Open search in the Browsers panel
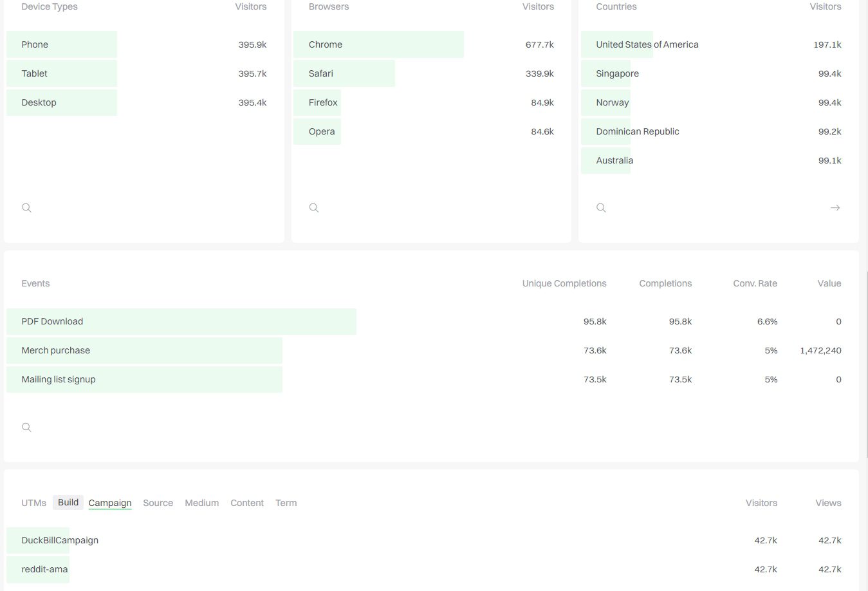 click(314, 208)
